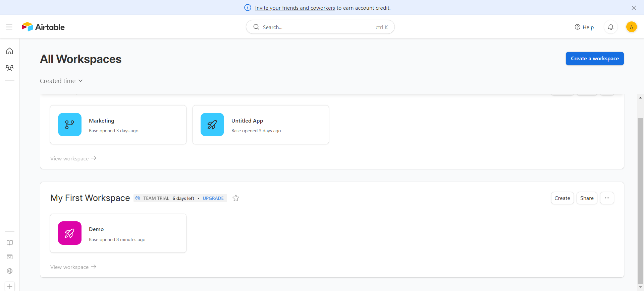644x291 pixels.
Task: Click the ctrl K shortcut hint
Action: click(382, 27)
